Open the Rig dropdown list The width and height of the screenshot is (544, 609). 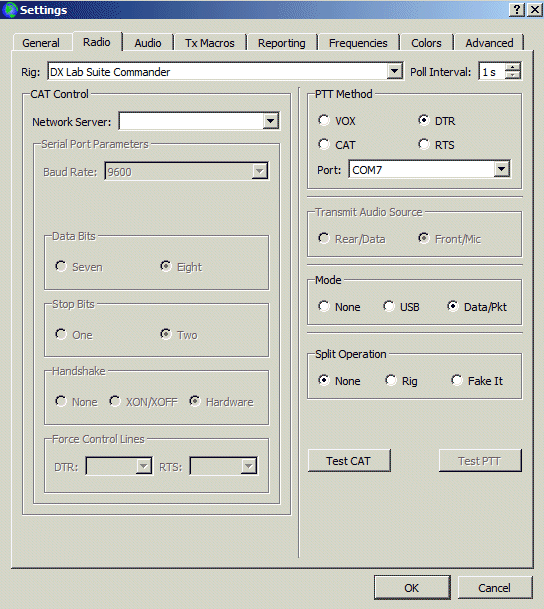394,71
